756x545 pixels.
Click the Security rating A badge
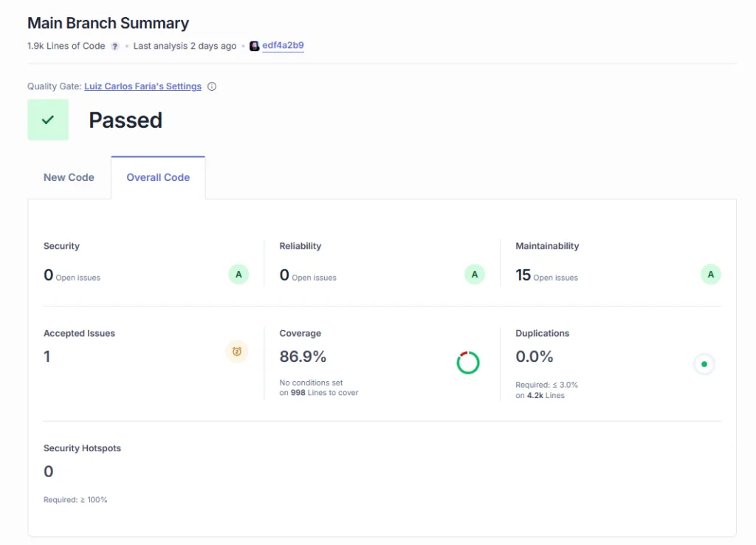point(238,275)
